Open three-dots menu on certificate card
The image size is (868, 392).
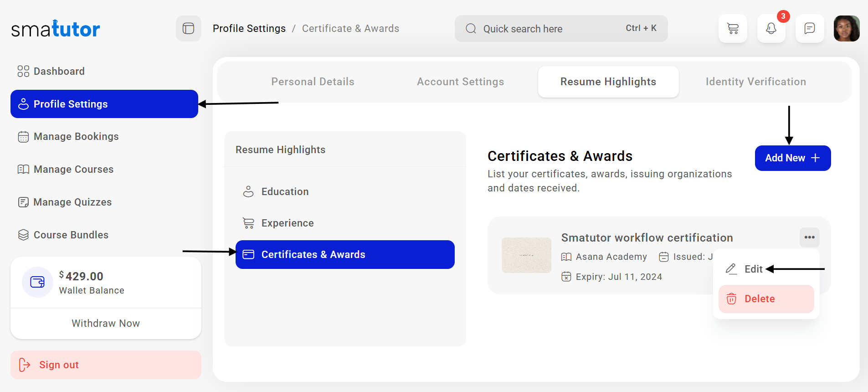tap(809, 237)
